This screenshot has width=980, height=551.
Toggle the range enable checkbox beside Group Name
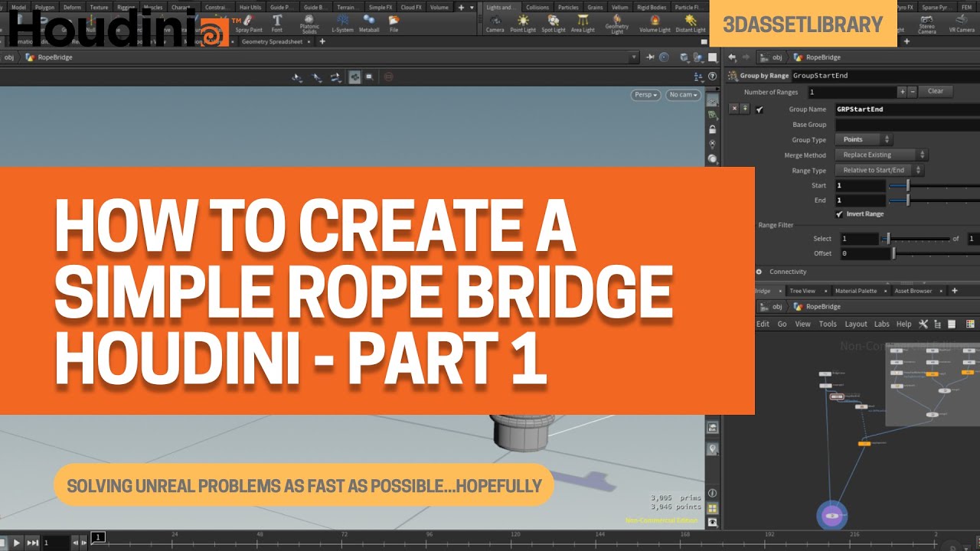pyautogui.click(x=759, y=109)
